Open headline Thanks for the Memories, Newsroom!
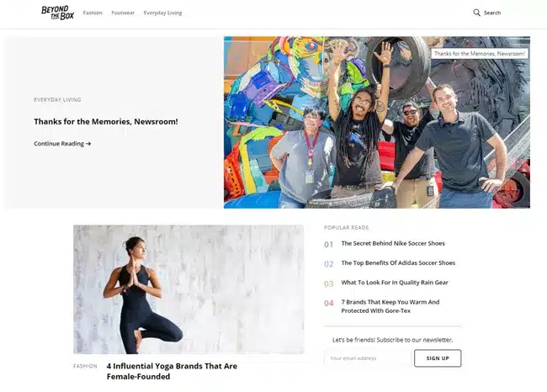This screenshot has width=547, height=392. pos(106,122)
